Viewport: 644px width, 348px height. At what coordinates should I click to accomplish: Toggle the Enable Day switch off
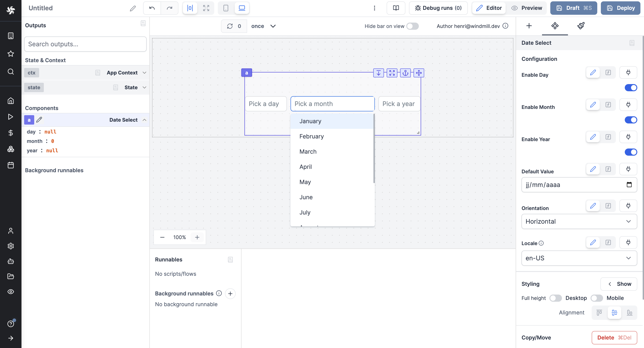click(631, 88)
